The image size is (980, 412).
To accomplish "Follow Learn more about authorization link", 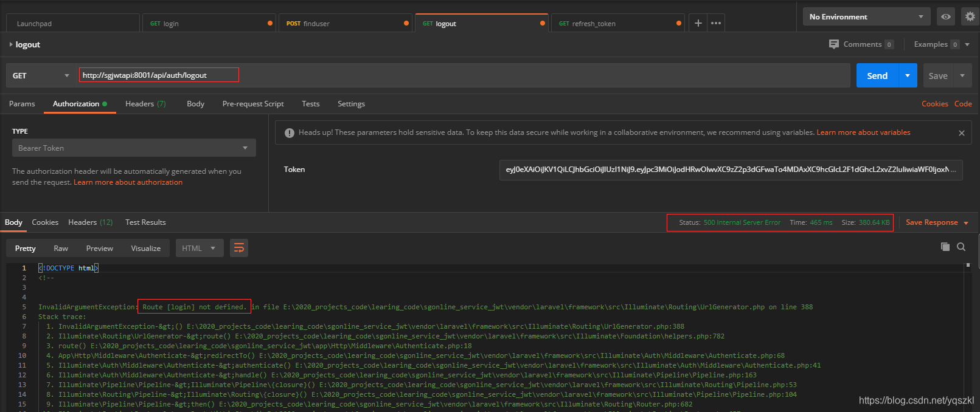I will click(128, 182).
